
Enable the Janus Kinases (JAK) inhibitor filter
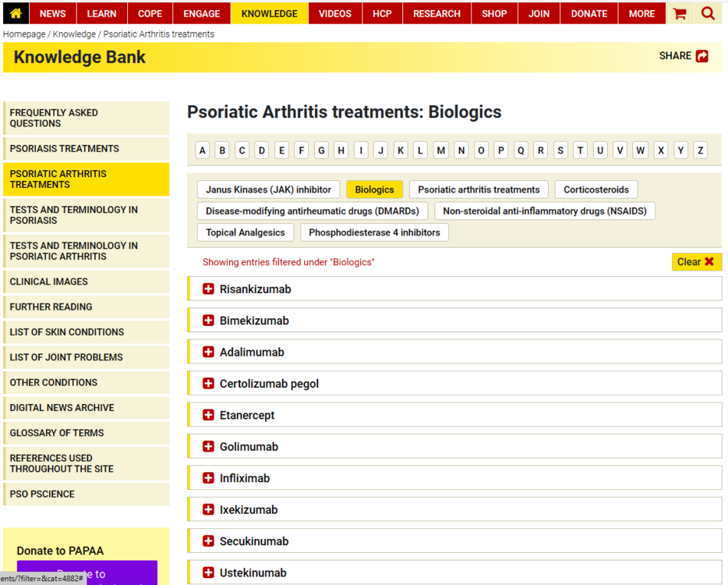(x=268, y=190)
